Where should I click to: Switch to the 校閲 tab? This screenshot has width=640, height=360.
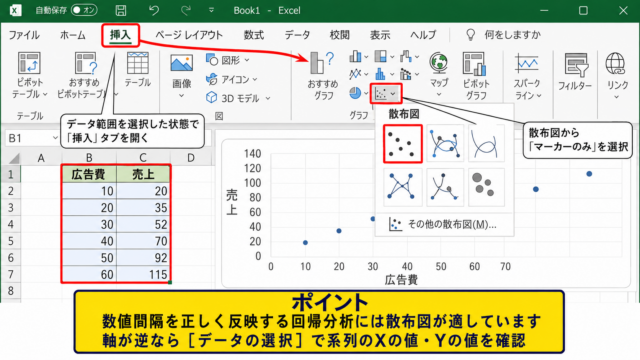click(x=340, y=35)
